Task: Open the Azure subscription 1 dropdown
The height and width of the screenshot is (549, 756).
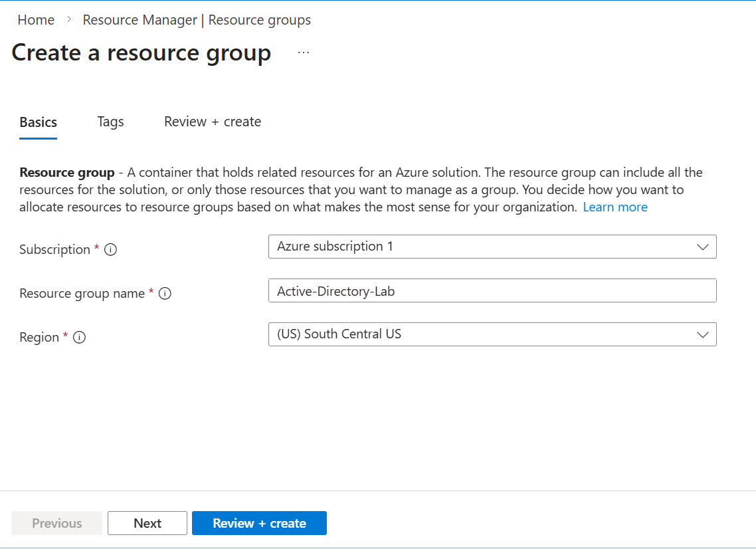Action: [x=492, y=247]
